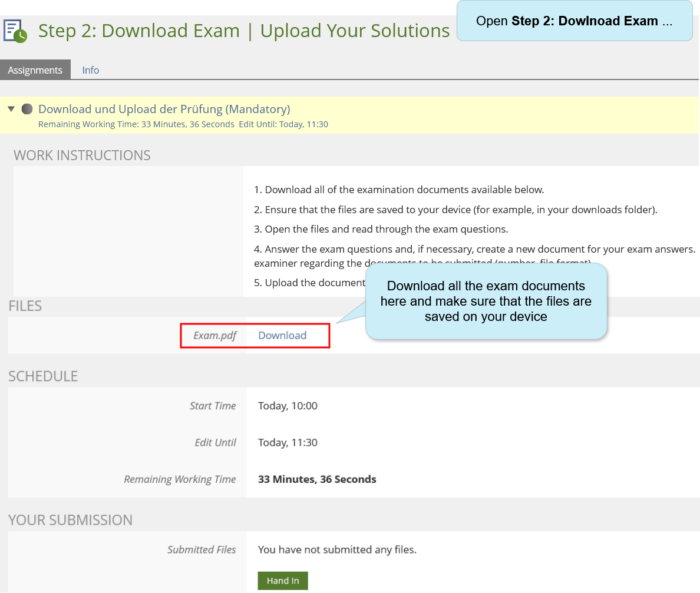Download the Exam.pdf file
Viewport: 700px width, 593px height.
282,336
